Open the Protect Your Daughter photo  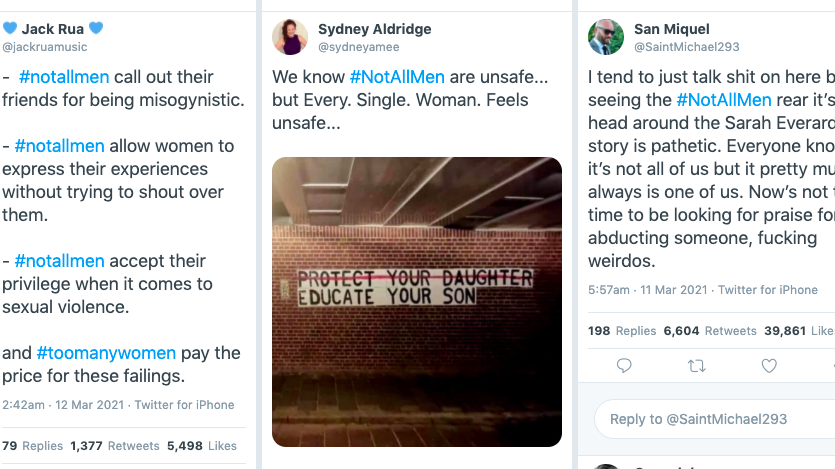(x=417, y=301)
